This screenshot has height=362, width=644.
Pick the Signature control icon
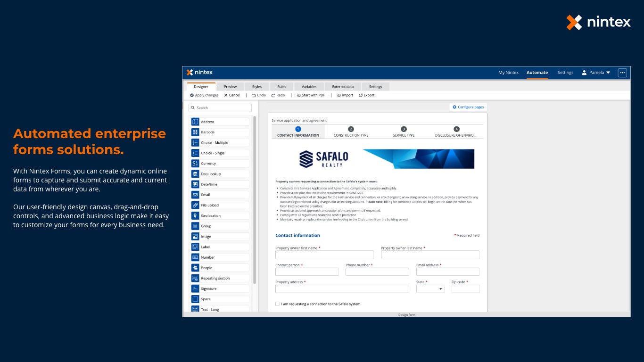[x=195, y=288]
